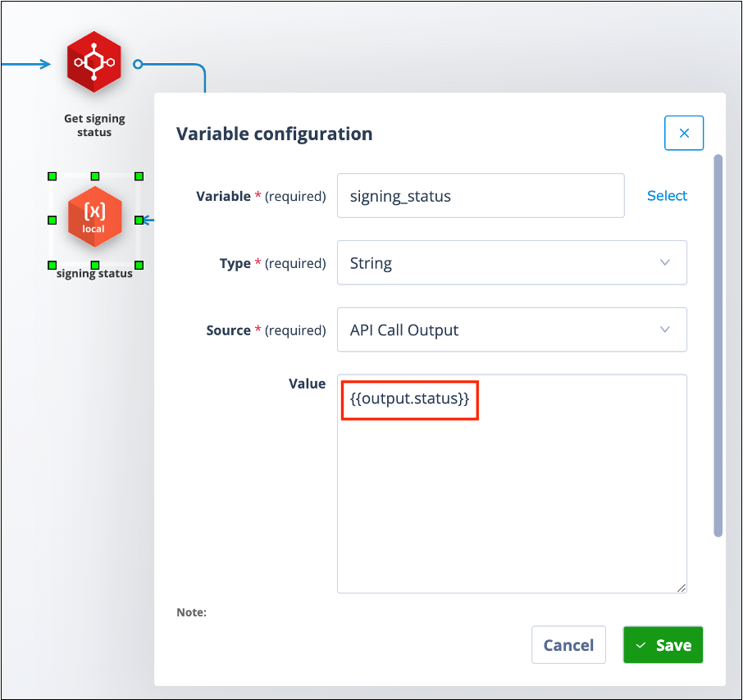Click the bottom-right green selection handle
Image resolution: width=743 pixels, height=700 pixels.
click(x=139, y=266)
